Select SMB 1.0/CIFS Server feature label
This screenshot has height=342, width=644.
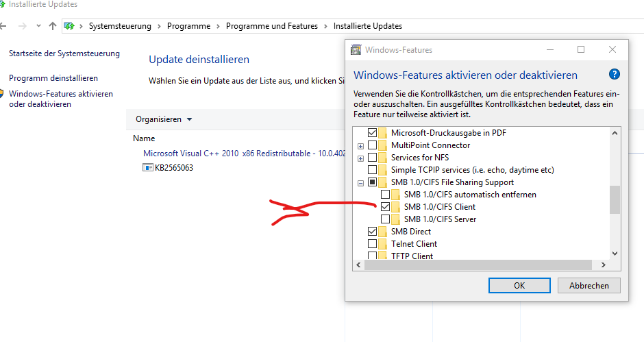(440, 219)
